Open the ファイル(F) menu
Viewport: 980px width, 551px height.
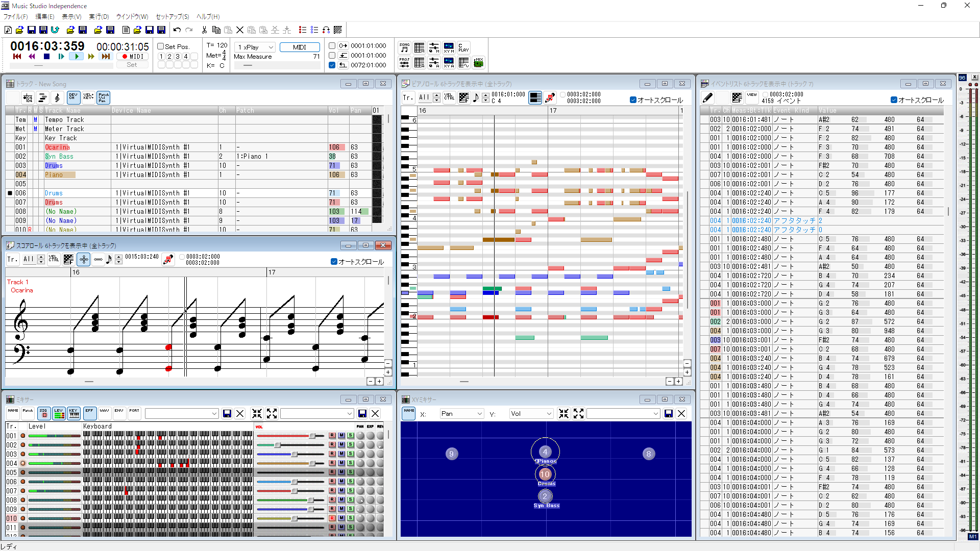pos(15,17)
